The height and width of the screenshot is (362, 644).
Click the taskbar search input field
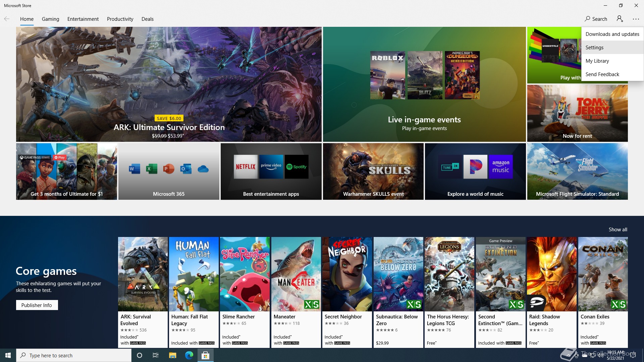click(74, 355)
